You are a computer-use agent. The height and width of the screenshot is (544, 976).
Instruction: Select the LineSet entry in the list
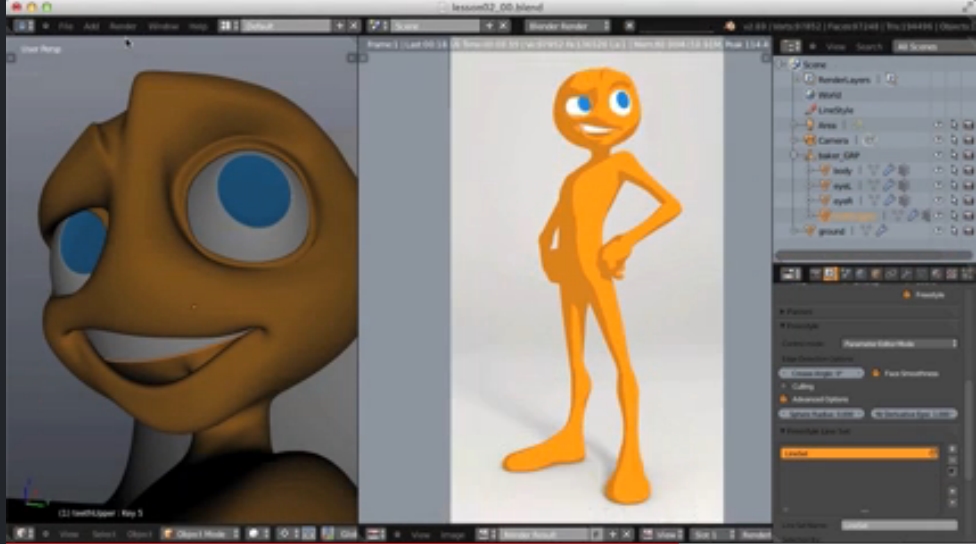pyautogui.click(x=859, y=453)
